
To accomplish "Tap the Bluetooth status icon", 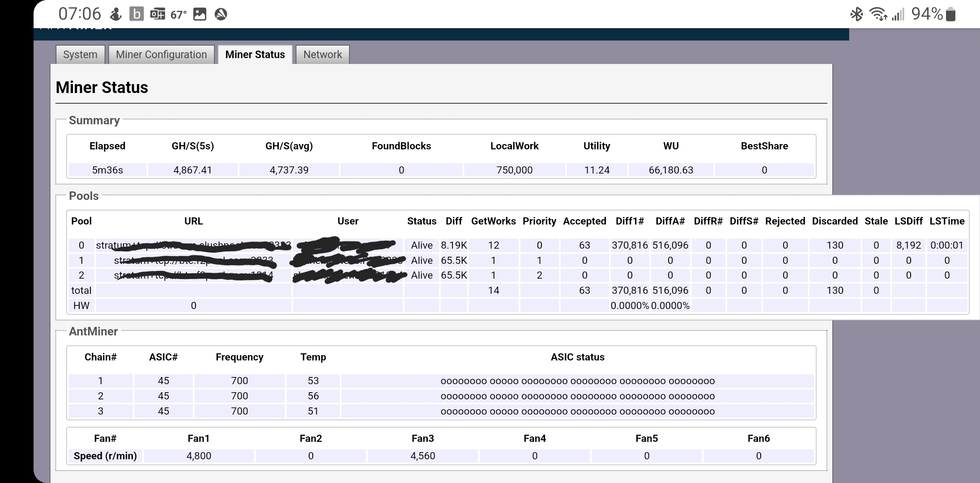I will [856, 14].
